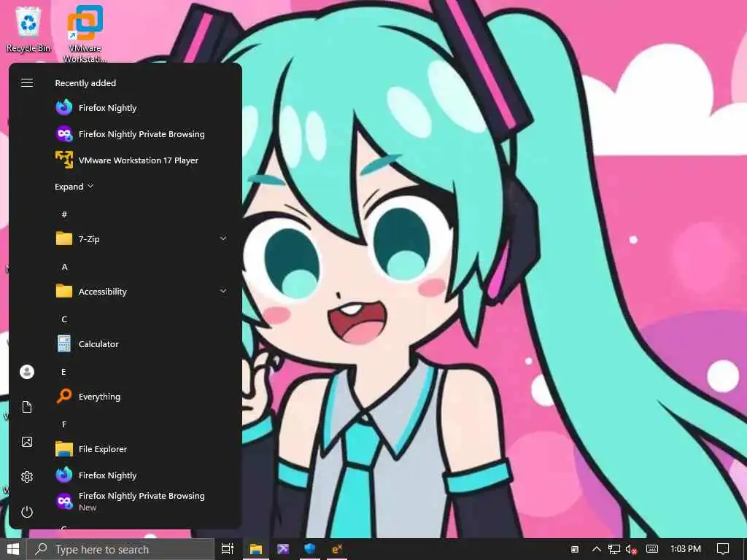Open the orange eX app on taskbar
The width and height of the screenshot is (747, 560).
(x=337, y=549)
